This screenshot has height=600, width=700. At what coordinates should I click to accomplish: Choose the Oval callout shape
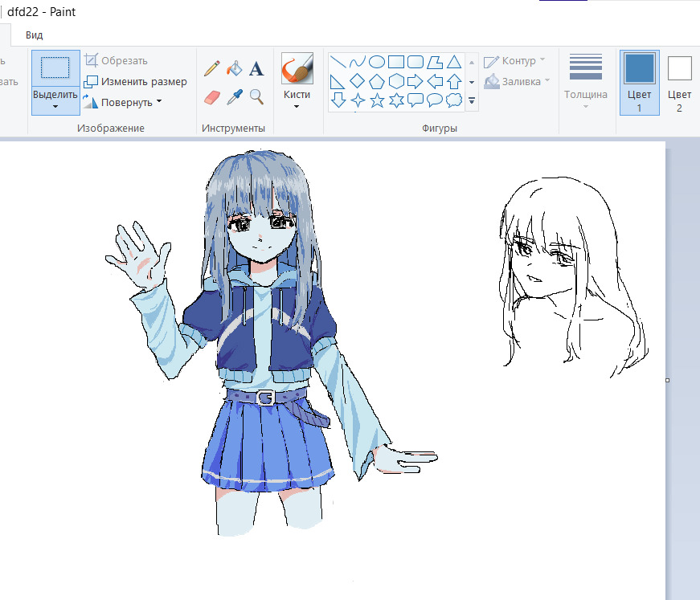click(434, 100)
